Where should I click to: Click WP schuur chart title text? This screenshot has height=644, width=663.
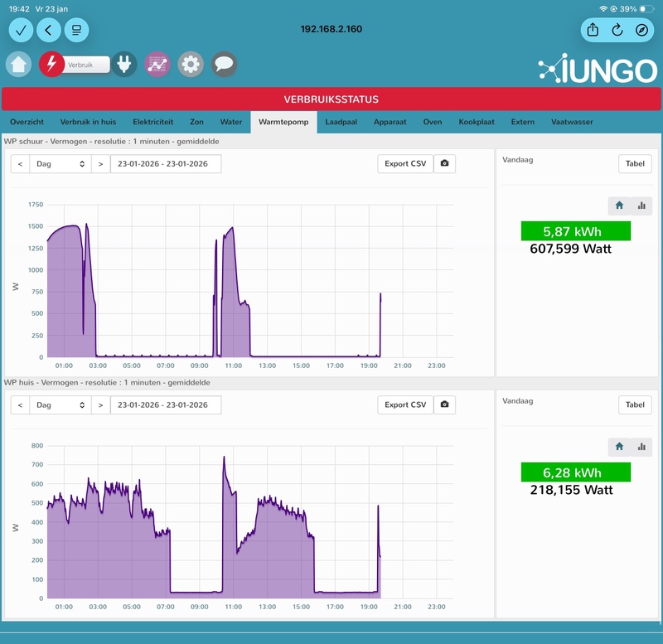[112, 141]
